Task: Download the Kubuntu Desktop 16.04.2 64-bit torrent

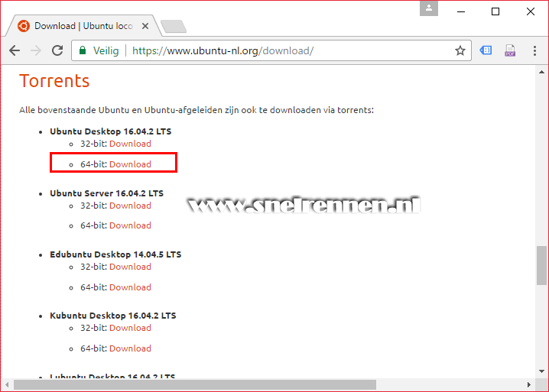Action: (130, 348)
